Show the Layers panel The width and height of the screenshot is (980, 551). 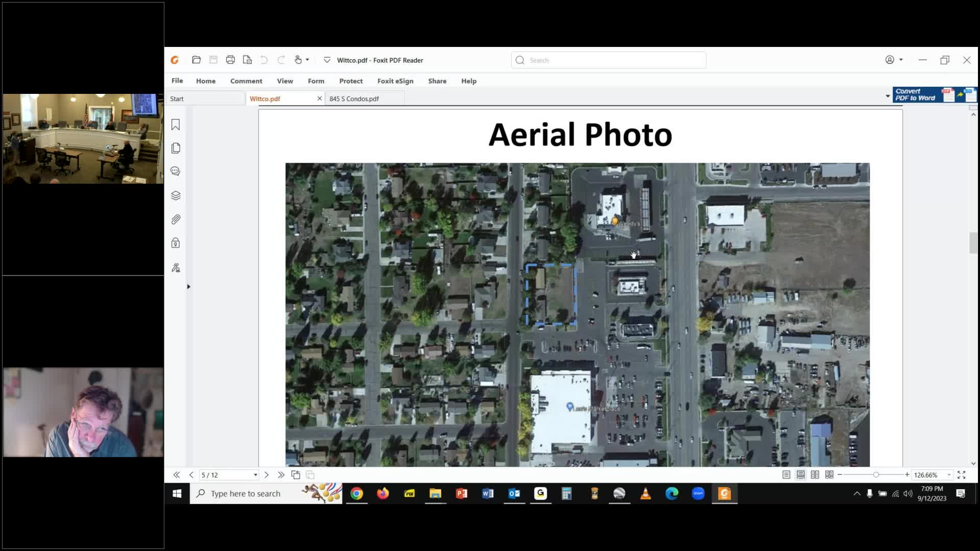(x=176, y=195)
